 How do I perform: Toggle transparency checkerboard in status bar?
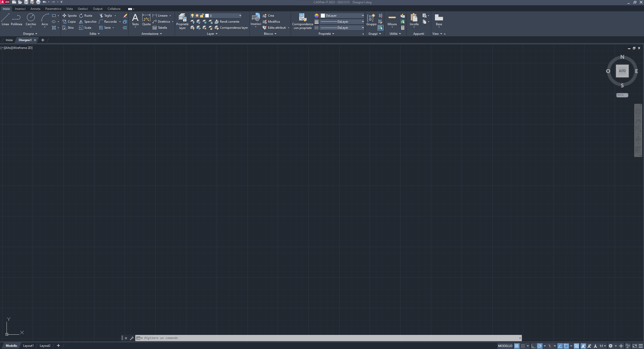577,346
